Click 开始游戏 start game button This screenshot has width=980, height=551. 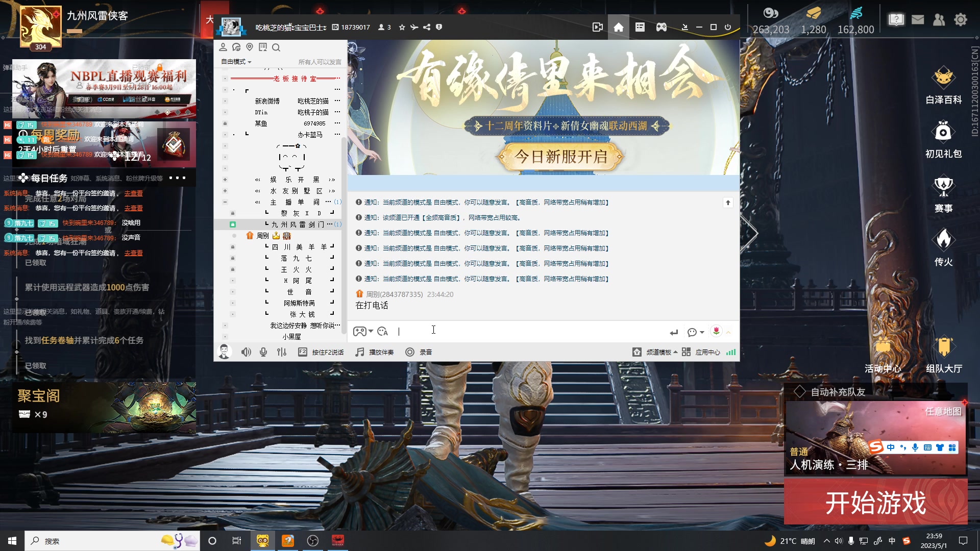[875, 502]
